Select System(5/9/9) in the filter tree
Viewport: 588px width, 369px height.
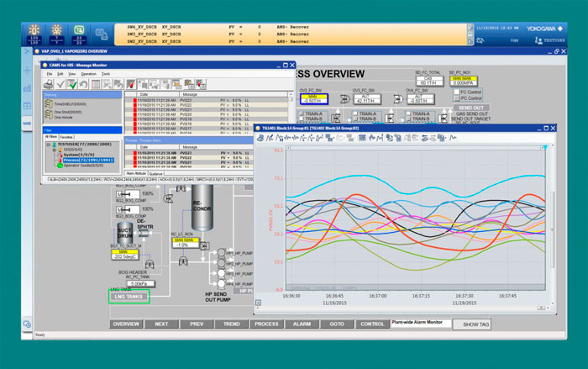tap(74, 154)
